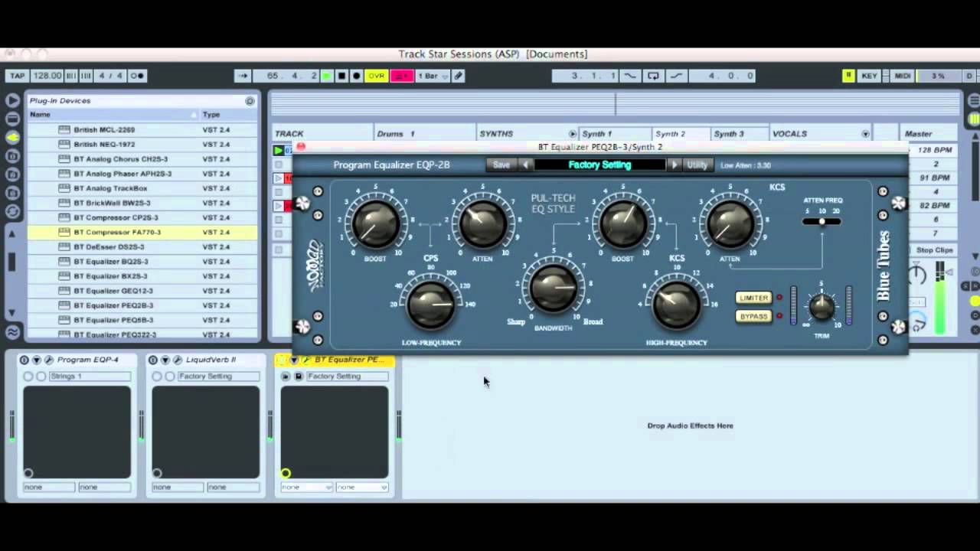Click the transport Play button
Image resolution: width=980 pixels, height=551 pixels.
point(327,76)
